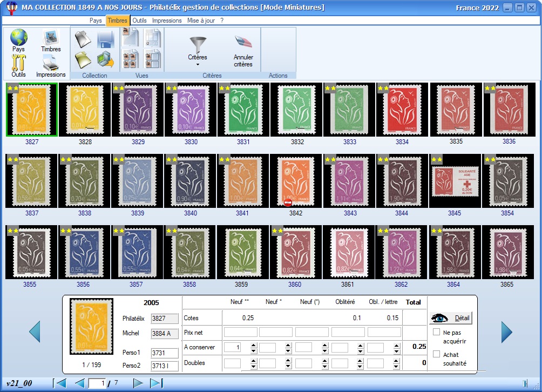Viewport: 542px width, 392px height.
Task: Switch to the Timbres ribbon tab
Action: (x=118, y=21)
